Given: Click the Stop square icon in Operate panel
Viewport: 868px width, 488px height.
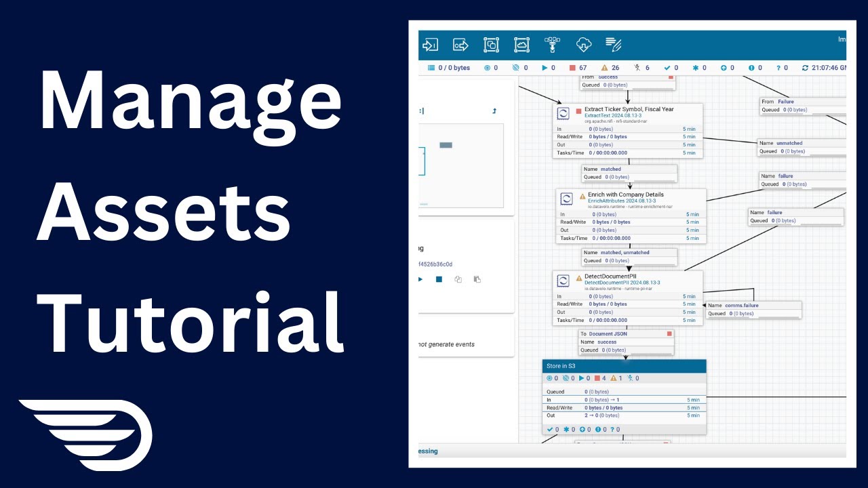Looking at the screenshot, I should tap(439, 279).
